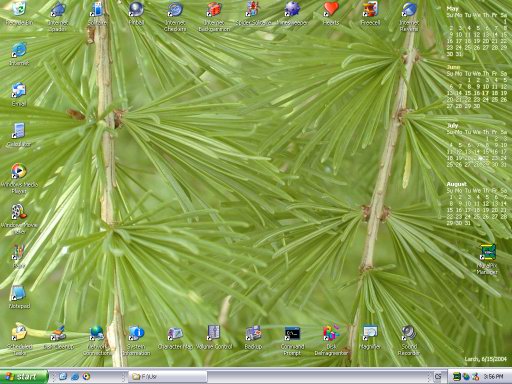Viewport: 512px width, 384px height.
Task: Open the Solitaire game shortcut
Action: tap(97, 13)
